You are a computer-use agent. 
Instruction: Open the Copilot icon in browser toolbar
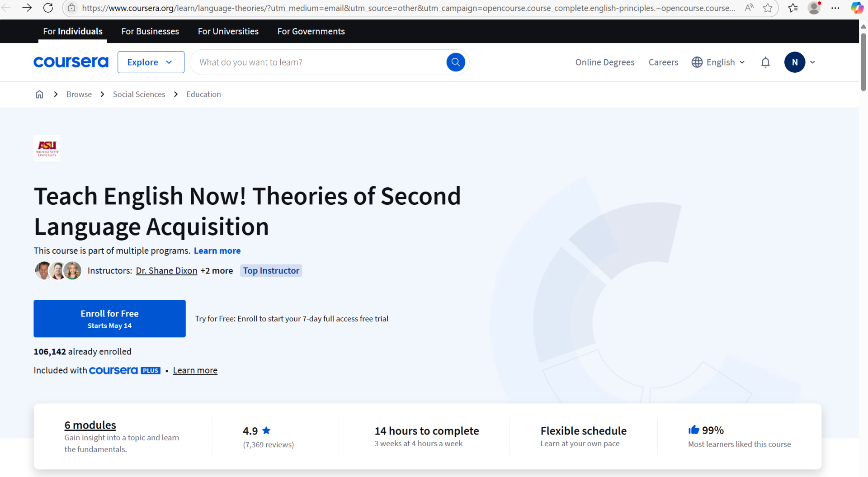coord(856,8)
